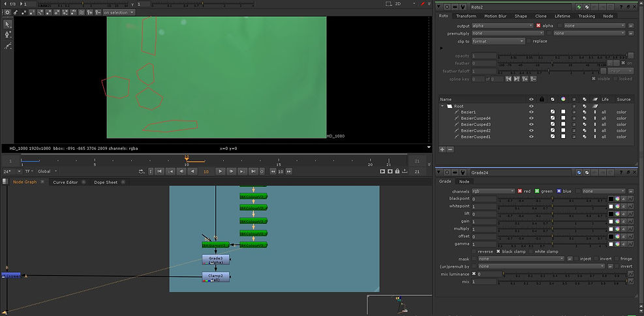644x316 pixels.
Task: Switch to the Curve Editor tab
Action: point(65,182)
